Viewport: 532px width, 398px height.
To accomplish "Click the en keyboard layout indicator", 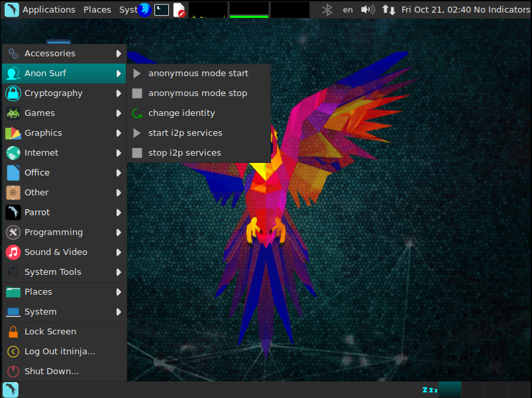I will pos(348,10).
